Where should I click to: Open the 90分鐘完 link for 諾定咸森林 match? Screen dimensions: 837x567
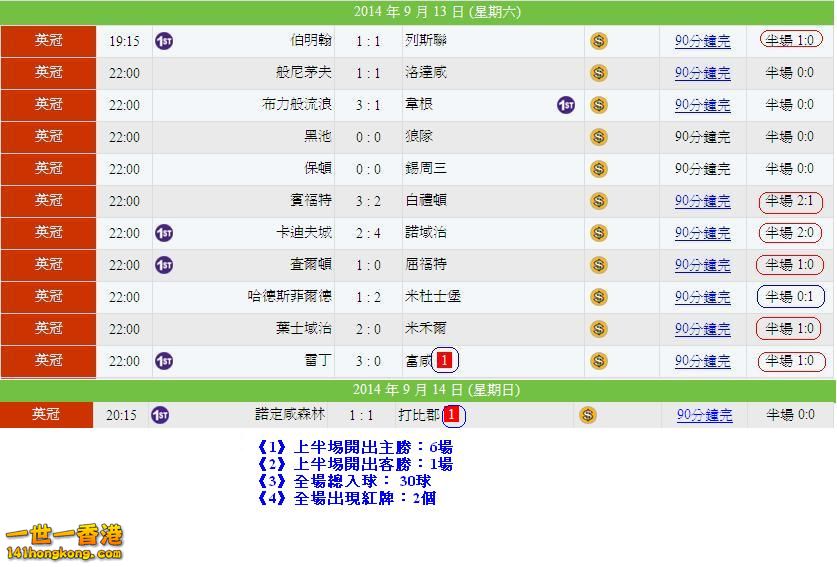coord(705,415)
